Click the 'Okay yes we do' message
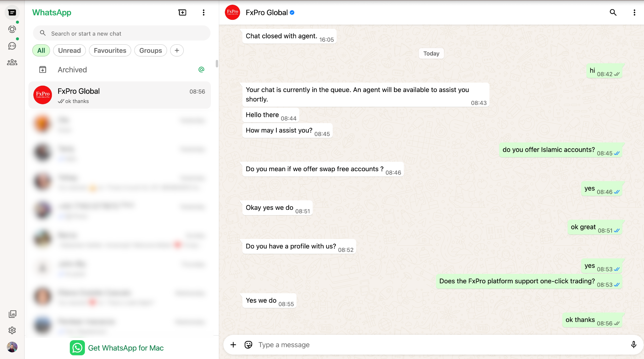This screenshot has width=644, height=359. pyautogui.click(x=277, y=208)
